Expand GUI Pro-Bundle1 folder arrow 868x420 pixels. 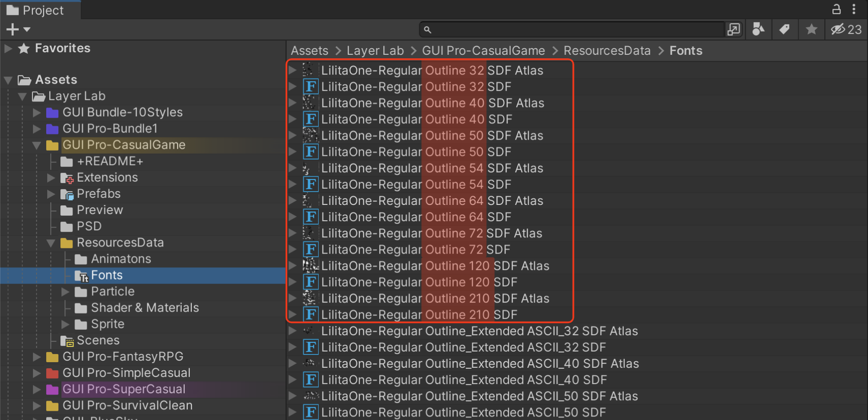(37, 129)
